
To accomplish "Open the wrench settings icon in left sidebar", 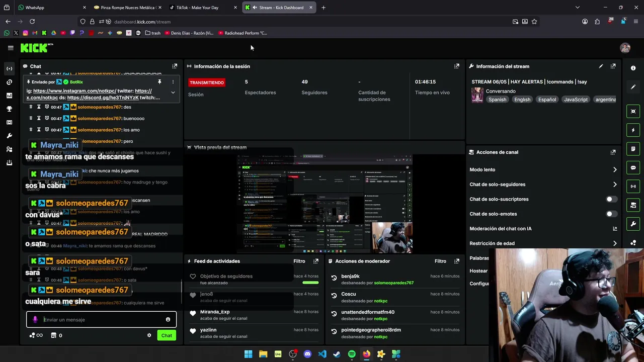I will 9,136.
